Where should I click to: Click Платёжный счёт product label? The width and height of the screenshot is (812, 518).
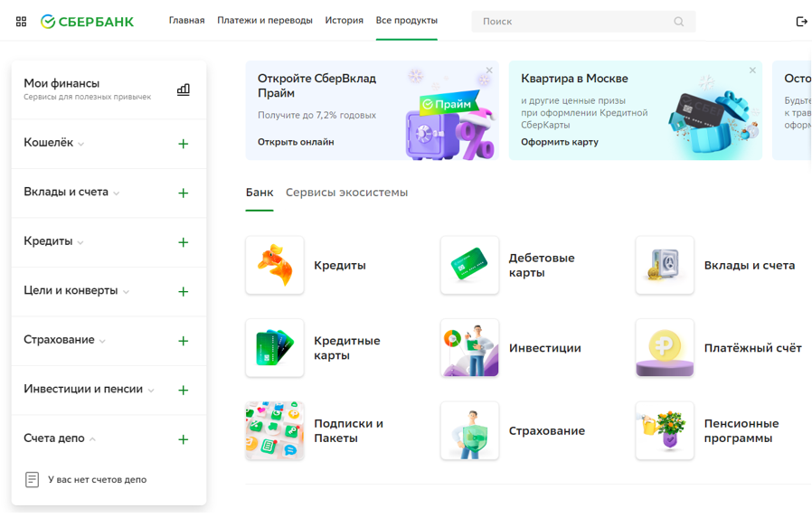(753, 348)
